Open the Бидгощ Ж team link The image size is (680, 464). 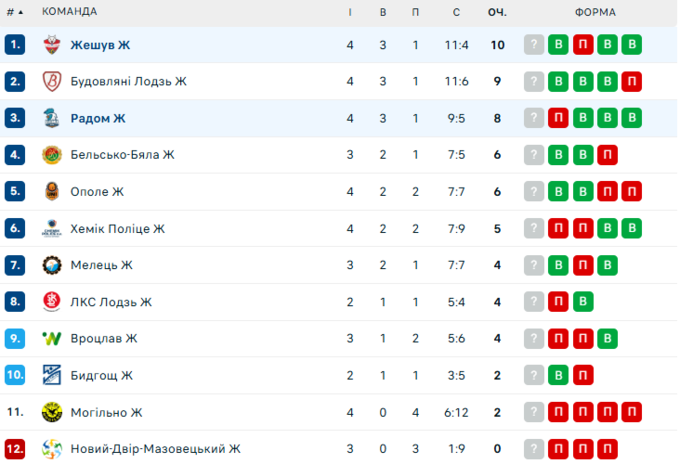(x=101, y=375)
